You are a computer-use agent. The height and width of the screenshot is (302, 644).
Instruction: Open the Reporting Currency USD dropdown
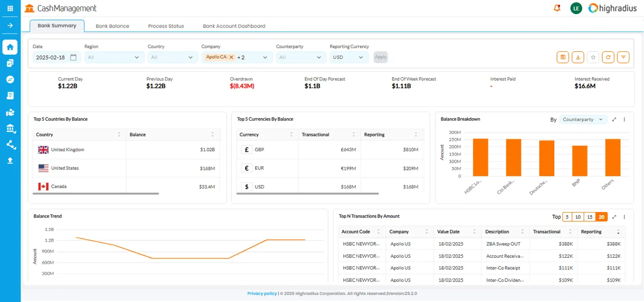pos(349,57)
